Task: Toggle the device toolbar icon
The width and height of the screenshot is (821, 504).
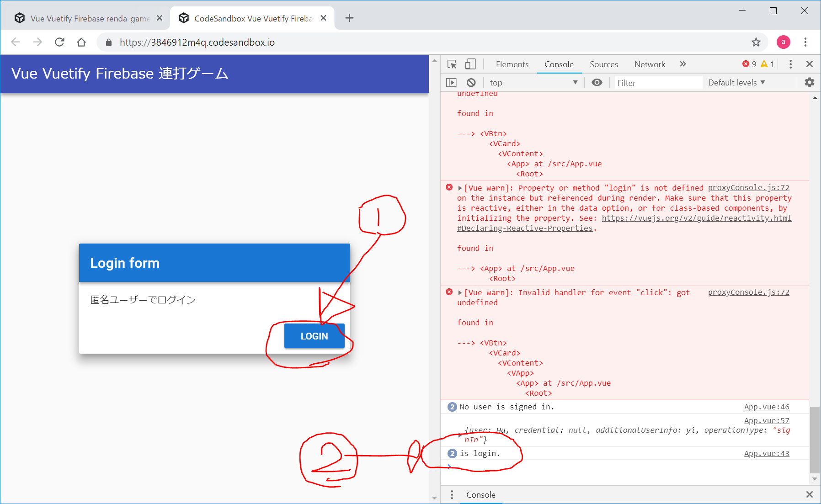Action: [470, 64]
